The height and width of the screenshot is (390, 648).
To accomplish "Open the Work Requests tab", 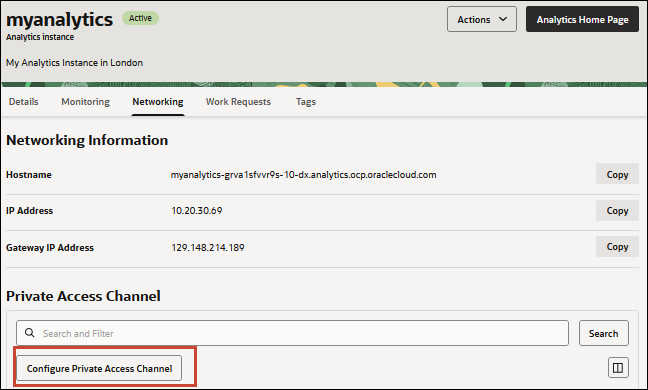I will click(x=238, y=102).
